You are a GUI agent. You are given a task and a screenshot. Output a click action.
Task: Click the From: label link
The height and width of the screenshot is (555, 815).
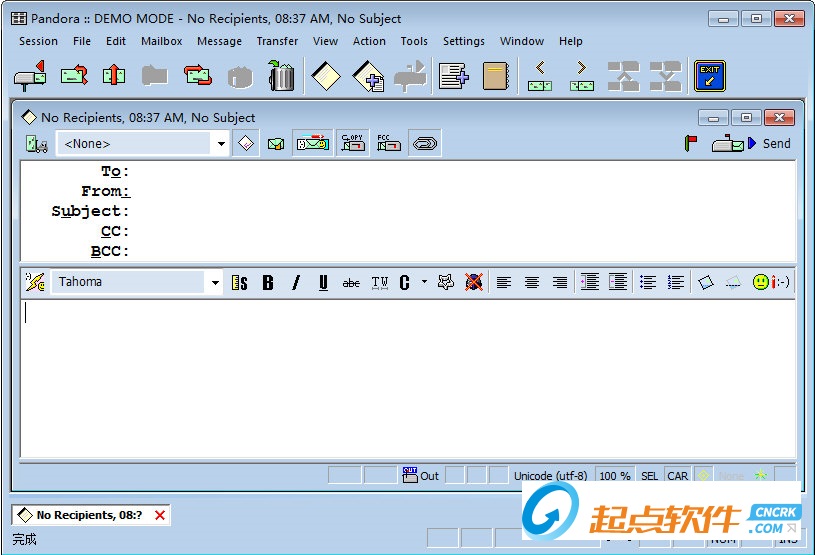pos(106,191)
